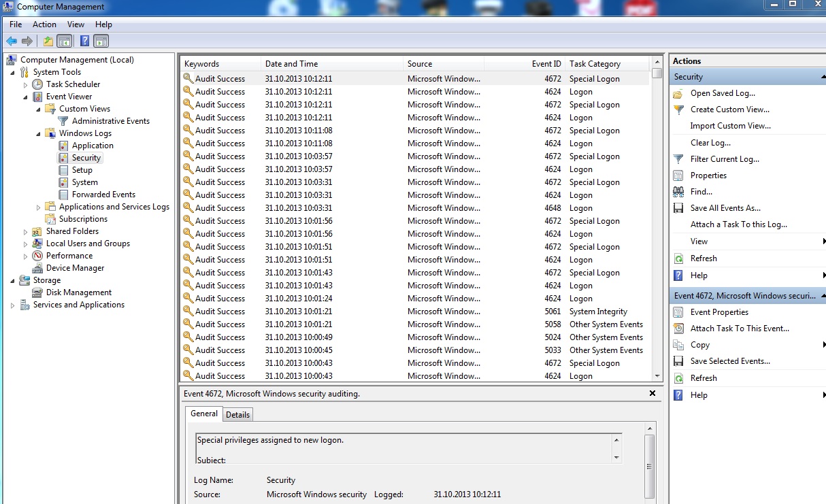Toggle the Show/Hide Action Pane toolbar icon
The width and height of the screenshot is (826, 504).
[x=101, y=41]
